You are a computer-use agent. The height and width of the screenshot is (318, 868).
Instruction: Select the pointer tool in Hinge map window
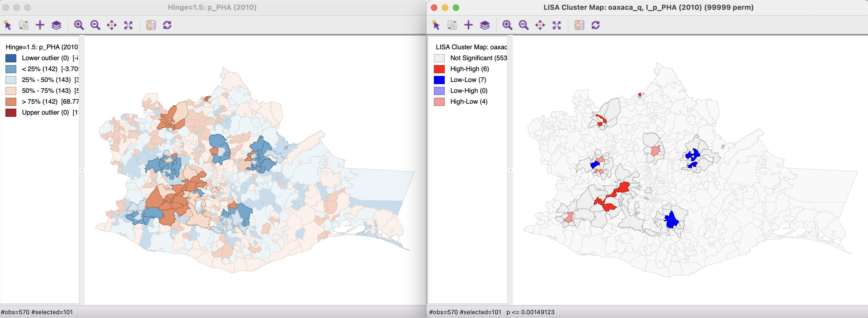coord(8,25)
